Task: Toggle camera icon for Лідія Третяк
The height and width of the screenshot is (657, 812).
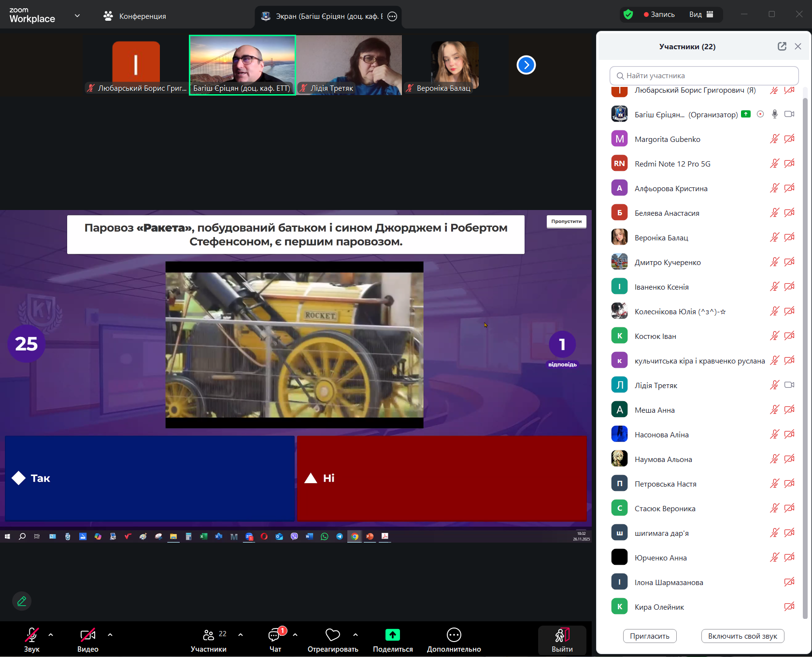Action: pos(789,385)
